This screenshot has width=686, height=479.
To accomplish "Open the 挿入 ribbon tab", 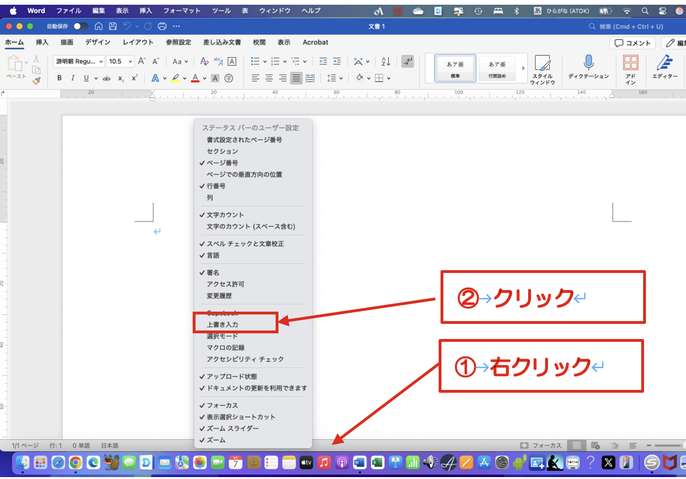I will [42, 43].
